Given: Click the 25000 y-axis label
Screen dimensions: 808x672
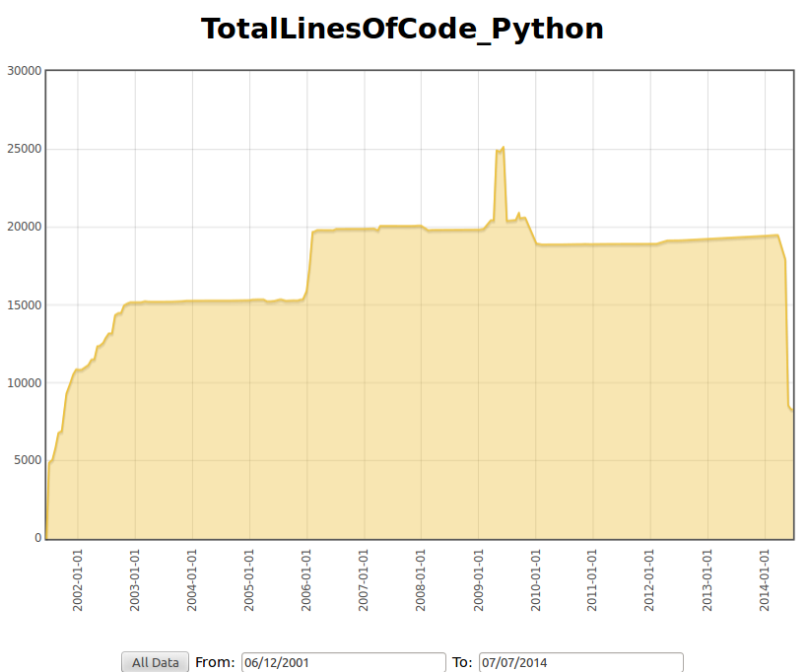Looking at the screenshot, I should pos(24,148).
